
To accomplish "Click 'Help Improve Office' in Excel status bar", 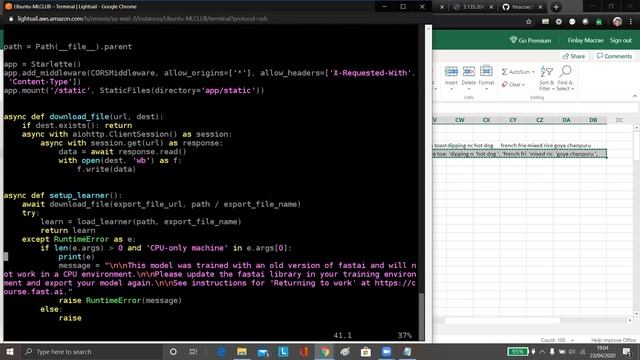I will [x=613, y=340].
